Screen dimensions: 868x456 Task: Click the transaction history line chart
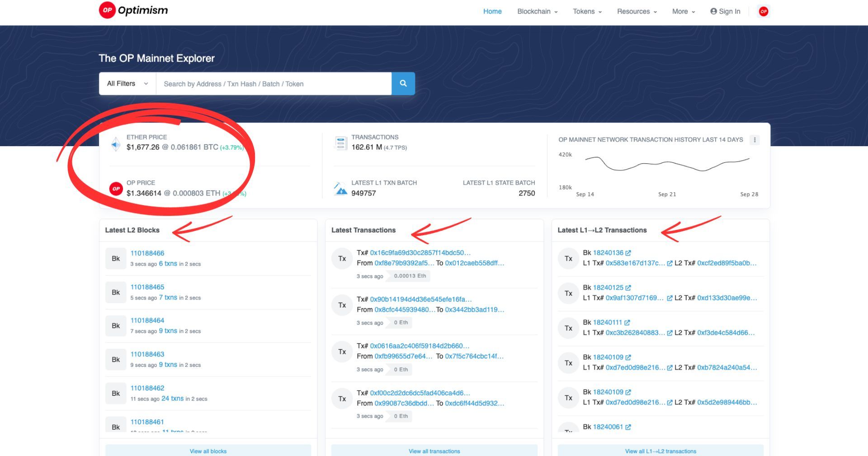pos(667,164)
